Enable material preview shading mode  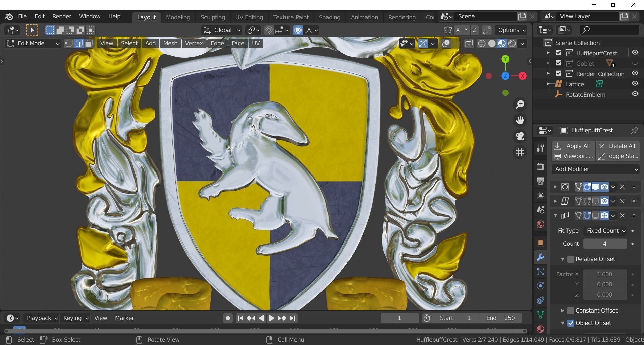point(502,44)
